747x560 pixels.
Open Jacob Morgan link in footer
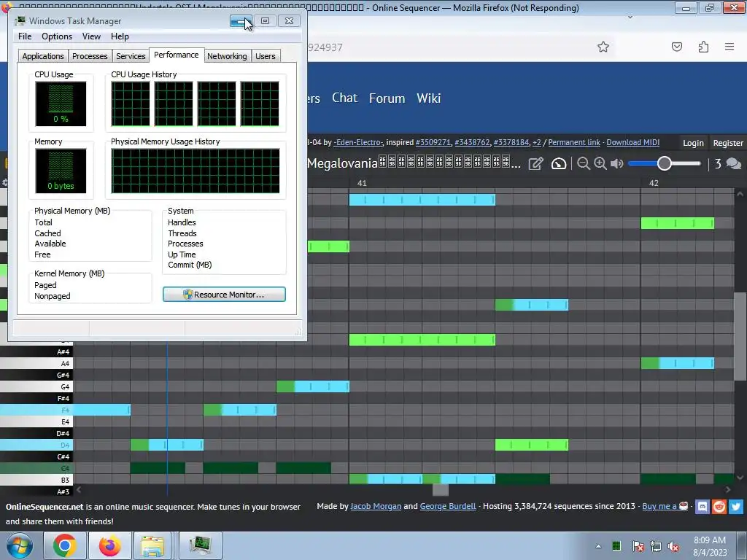pyautogui.click(x=376, y=506)
